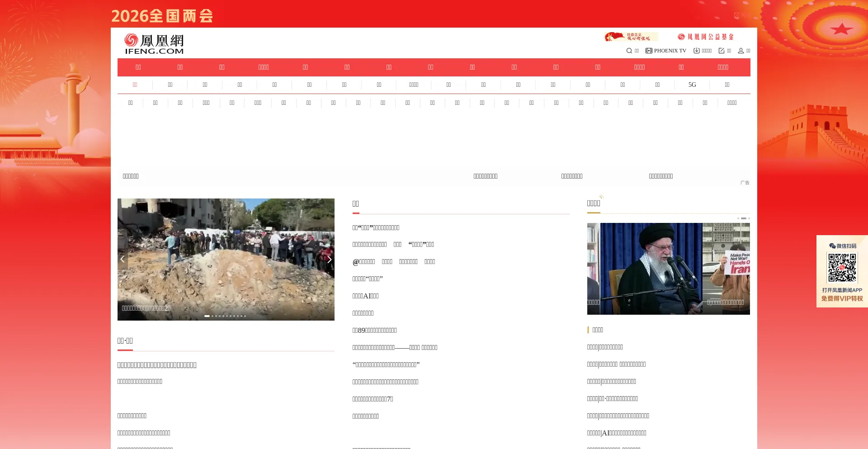The width and height of the screenshot is (868, 449).
Task: Click the ifeng.com Phoenix logo
Action: (x=154, y=44)
